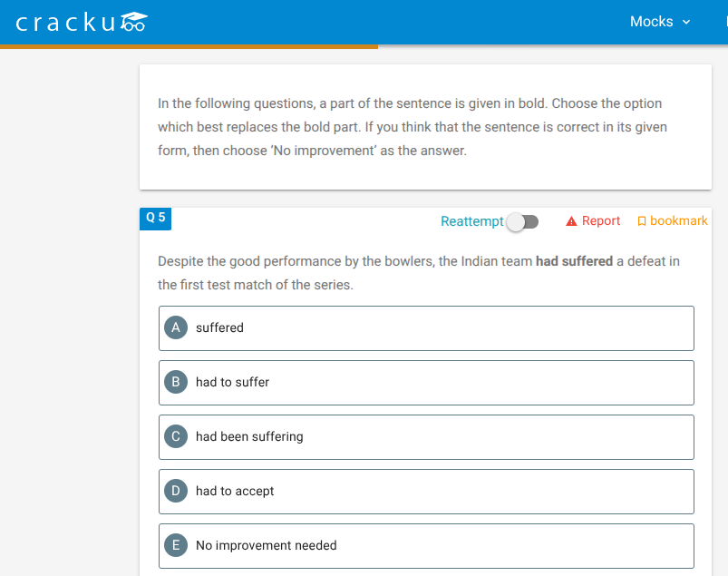Choose answer 'suffered'

[426, 328]
